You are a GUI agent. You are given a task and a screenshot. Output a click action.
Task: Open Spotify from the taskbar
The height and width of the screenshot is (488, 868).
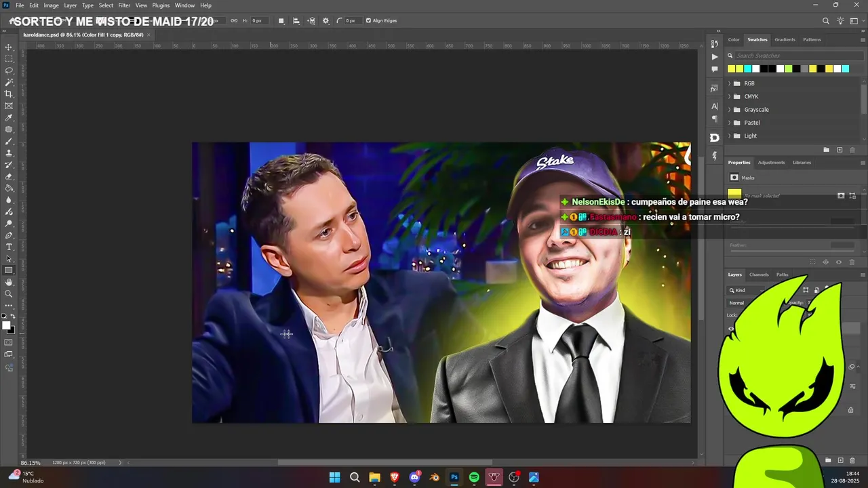pos(474,477)
